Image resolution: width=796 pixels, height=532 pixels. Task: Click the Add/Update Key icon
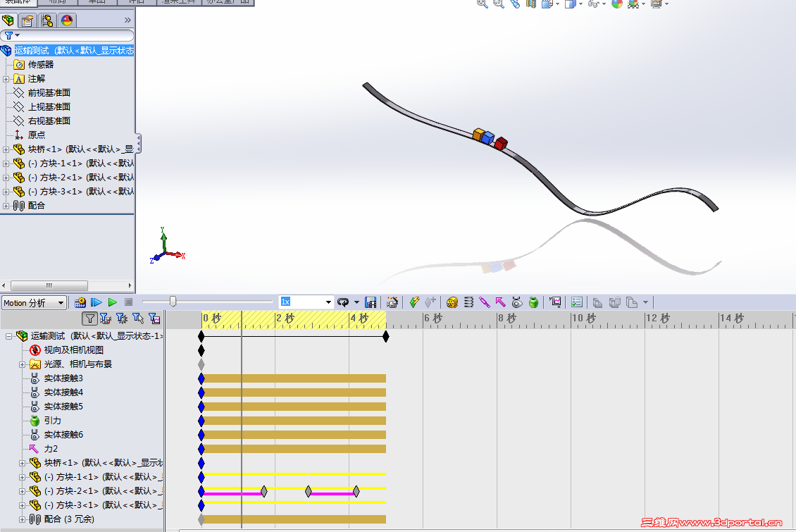(x=430, y=302)
